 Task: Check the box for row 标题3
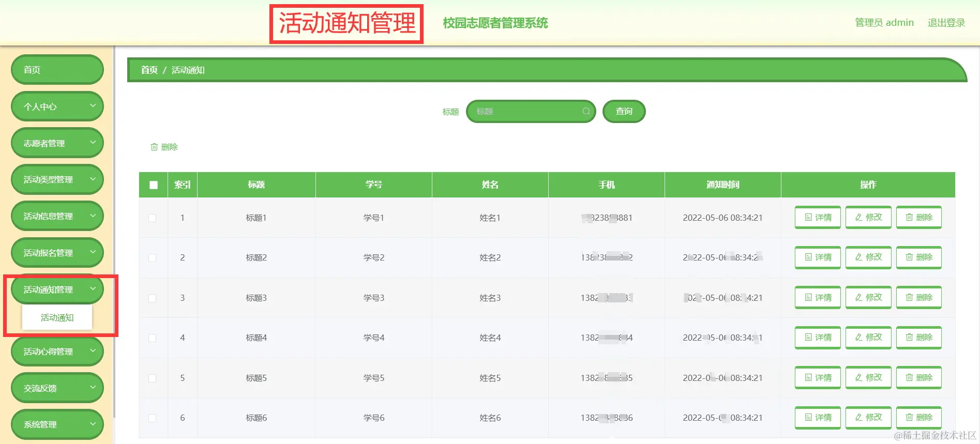pyautogui.click(x=153, y=298)
